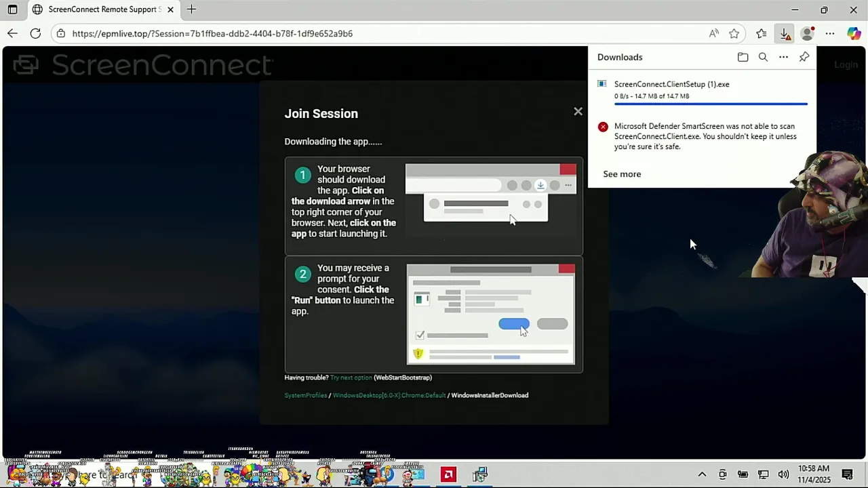Click the Try next option link
This screenshot has width=868, height=488.
tap(351, 378)
